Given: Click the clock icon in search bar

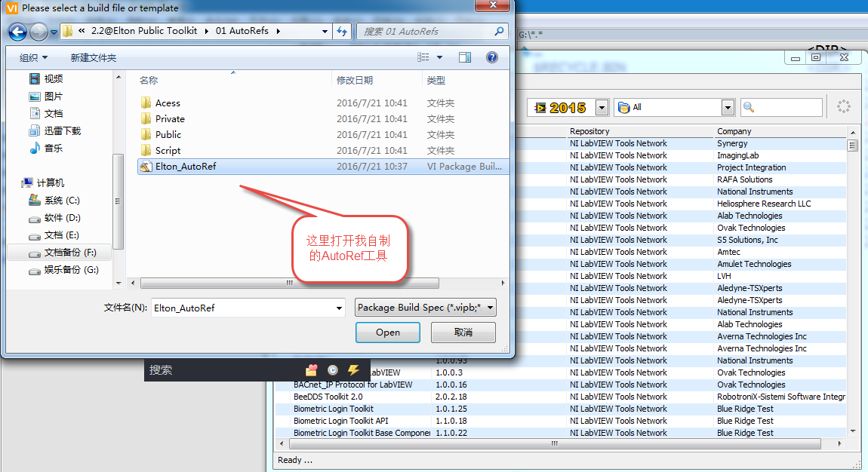Looking at the screenshot, I should click(333, 370).
